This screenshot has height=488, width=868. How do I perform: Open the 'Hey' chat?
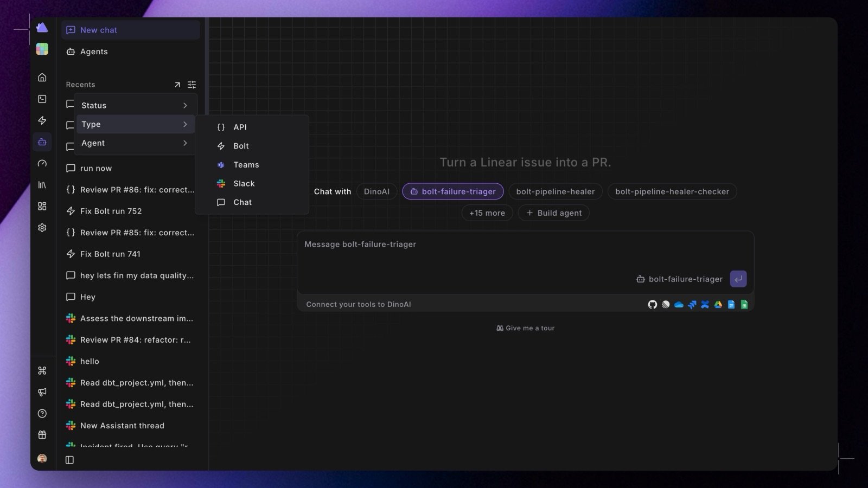[130, 297]
